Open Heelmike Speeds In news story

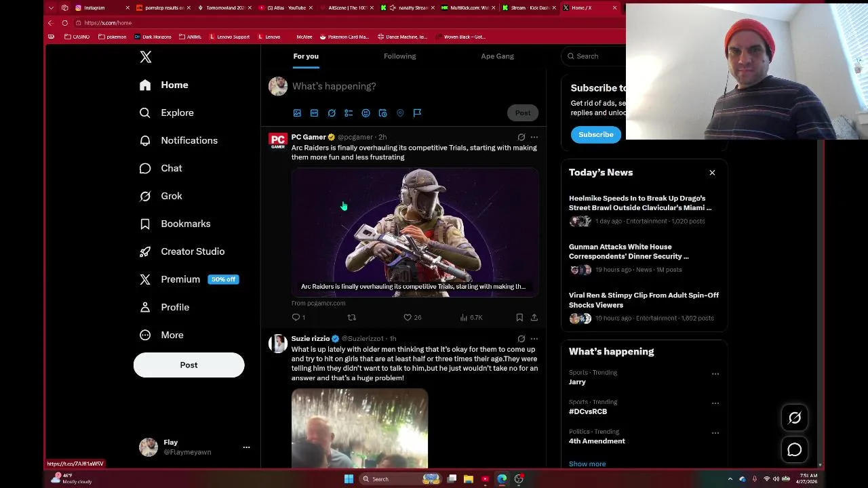coord(640,203)
